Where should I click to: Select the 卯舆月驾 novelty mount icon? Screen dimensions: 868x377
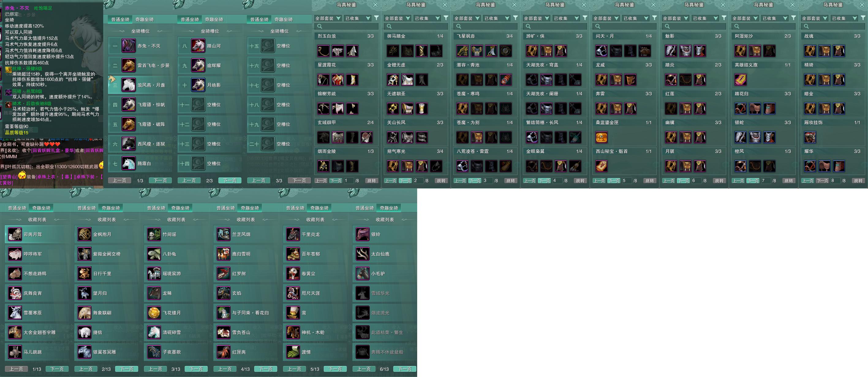click(15, 234)
